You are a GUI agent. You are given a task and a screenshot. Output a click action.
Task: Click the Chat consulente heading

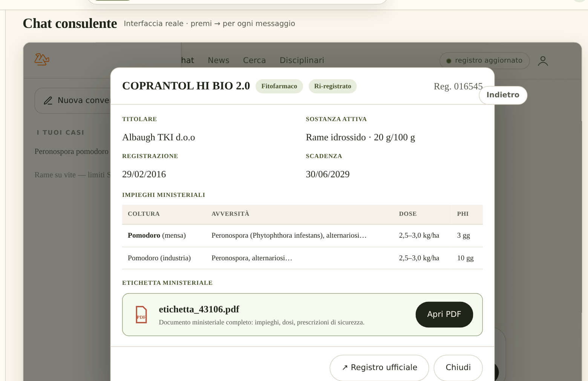[x=70, y=23]
